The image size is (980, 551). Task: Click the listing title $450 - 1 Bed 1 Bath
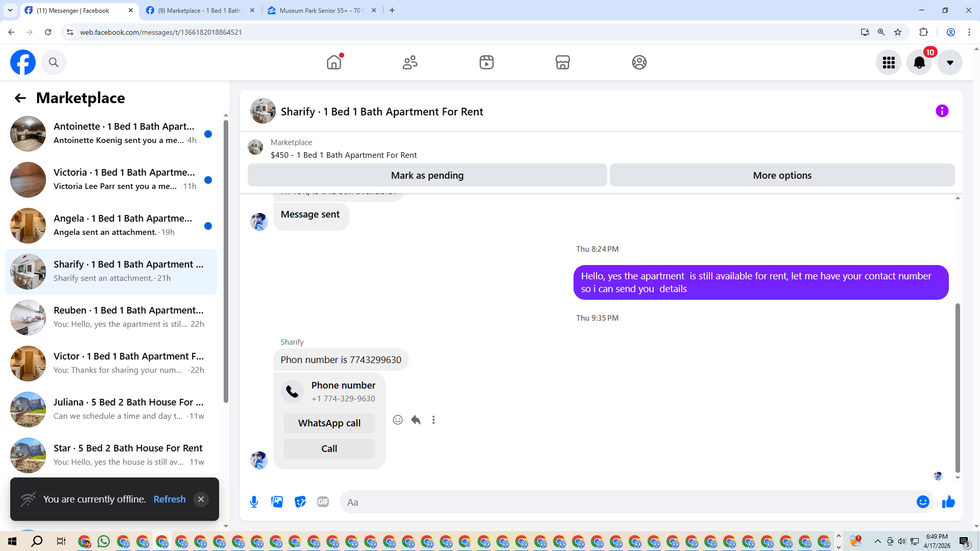point(344,155)
